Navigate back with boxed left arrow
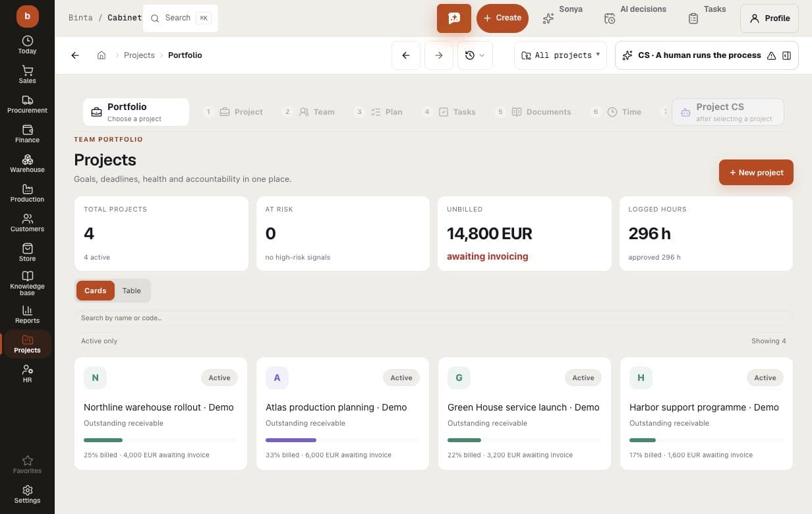Viewport: 812px width, 514px height. click(406, 55)
